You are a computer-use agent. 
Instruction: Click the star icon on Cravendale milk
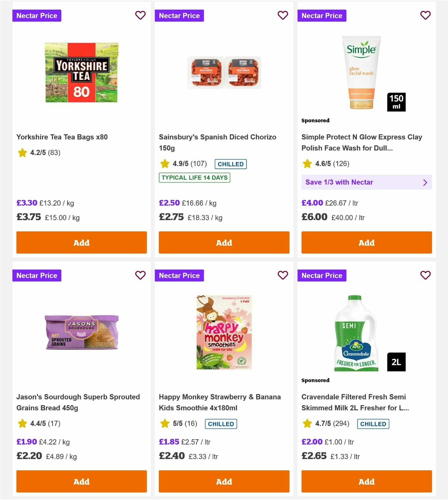pyautogui.click(x=307, y=423)
